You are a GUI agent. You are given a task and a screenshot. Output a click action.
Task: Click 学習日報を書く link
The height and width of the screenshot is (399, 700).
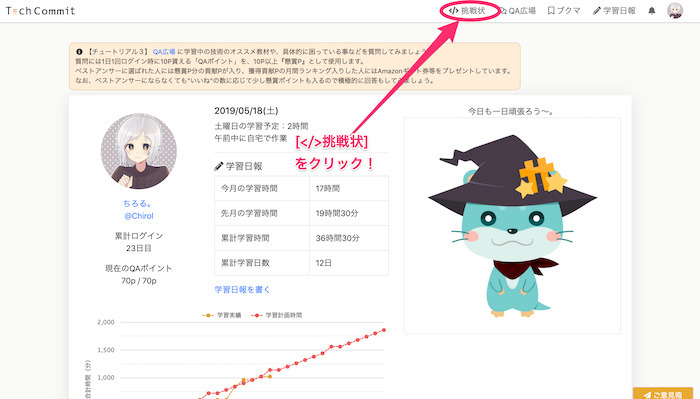242,289
